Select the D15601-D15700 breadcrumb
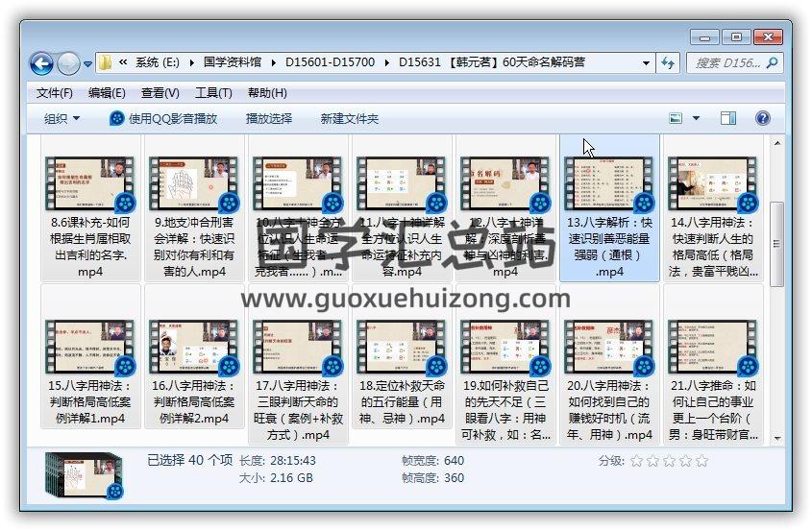812x531 pixels. 330,62
